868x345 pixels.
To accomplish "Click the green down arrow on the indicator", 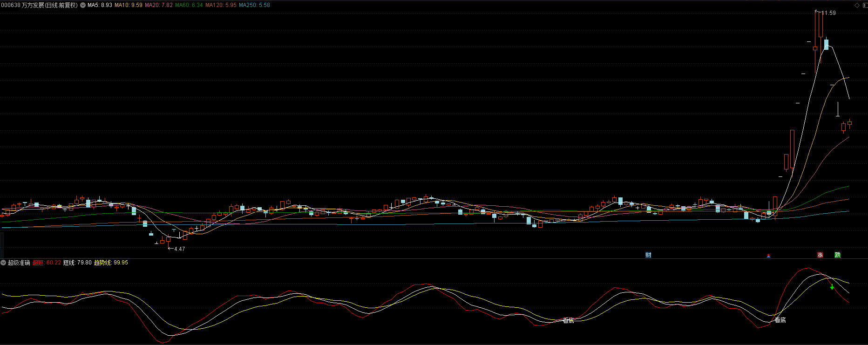I will coord(832,287).
